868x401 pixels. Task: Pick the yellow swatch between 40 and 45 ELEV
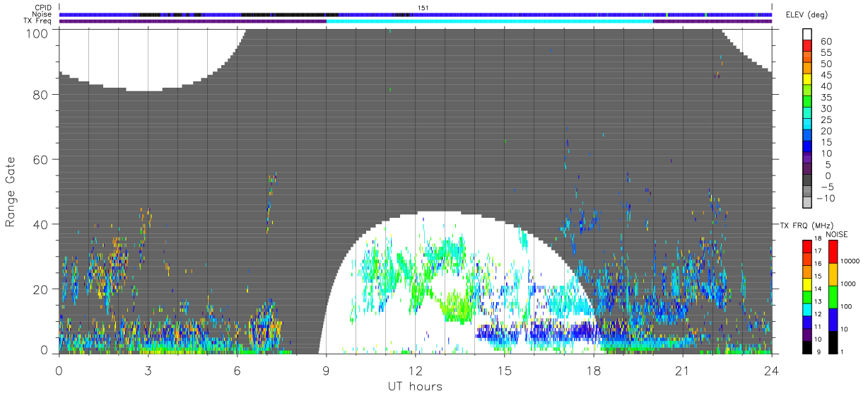coord(808,81)
